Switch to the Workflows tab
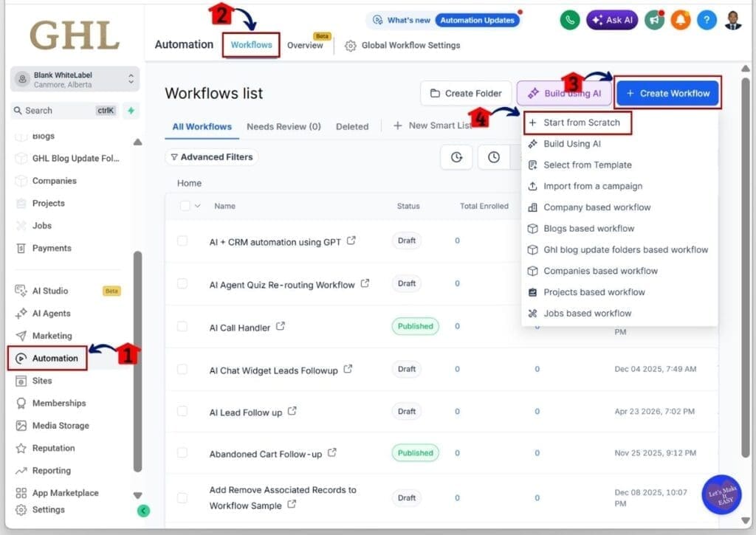This screenshot has height=535, width=756. 251,45
